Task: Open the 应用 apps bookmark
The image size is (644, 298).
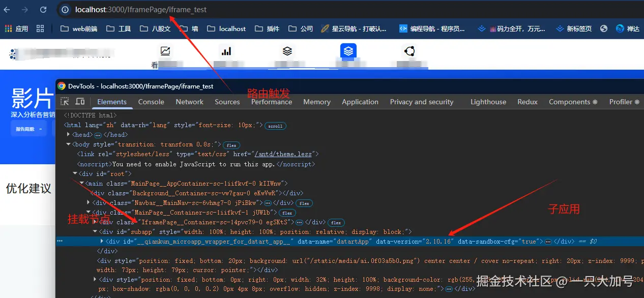Action: pyautogui.click(x=16, y=28)
